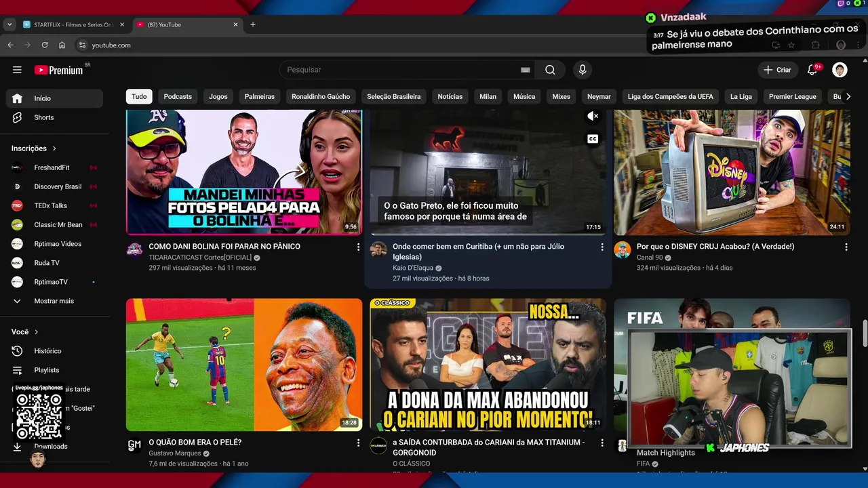Open more options for the Dani Bolina video
The width and height of the screenshot is (868, 488).
pos(358,247)
